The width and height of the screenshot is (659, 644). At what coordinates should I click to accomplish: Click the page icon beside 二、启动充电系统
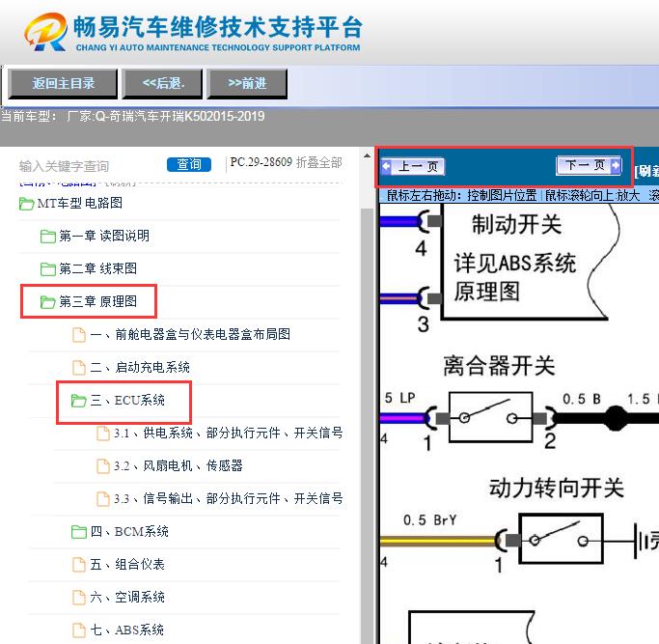pos(79,368)
